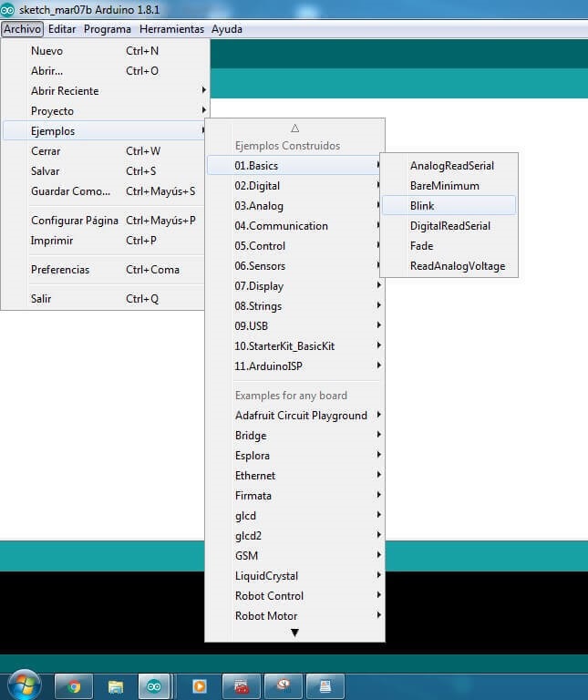This screenshot has width=588, height=700.
Task: Open the Editar menu
Action: [62, 29]
